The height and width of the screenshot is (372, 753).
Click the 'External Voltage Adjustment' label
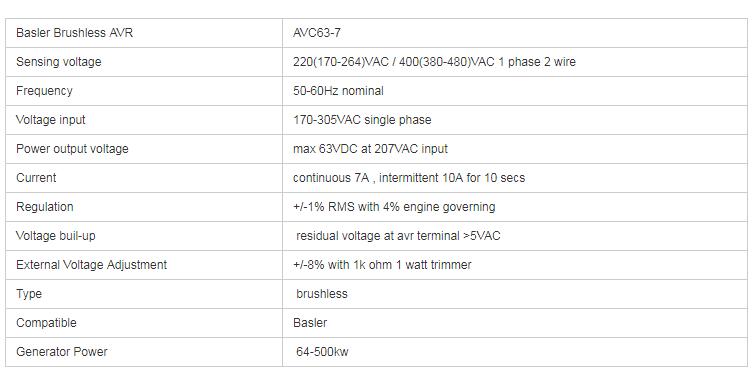[92, 264]
